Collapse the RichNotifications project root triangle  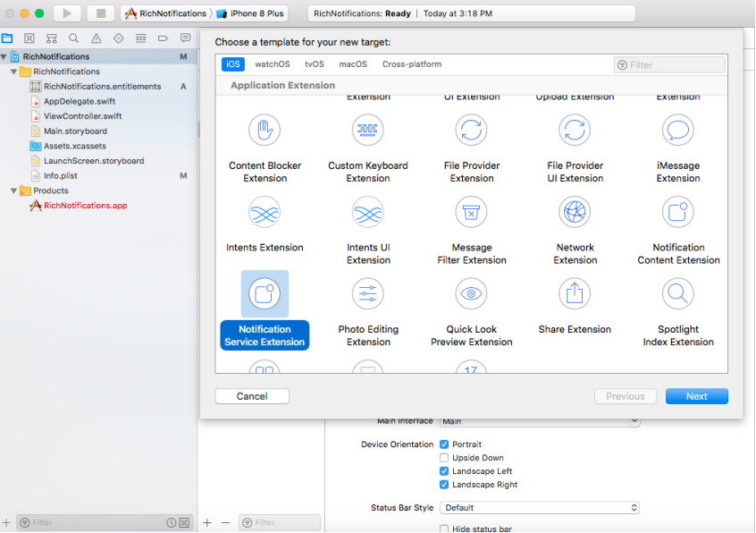click(x=4, y=57)
